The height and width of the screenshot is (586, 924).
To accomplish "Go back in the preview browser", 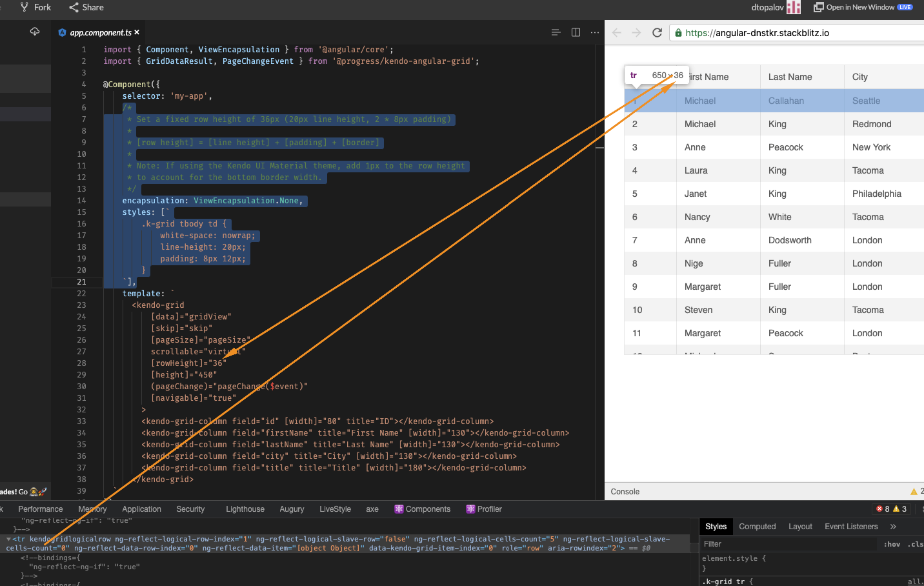I will tap(617, 32).
